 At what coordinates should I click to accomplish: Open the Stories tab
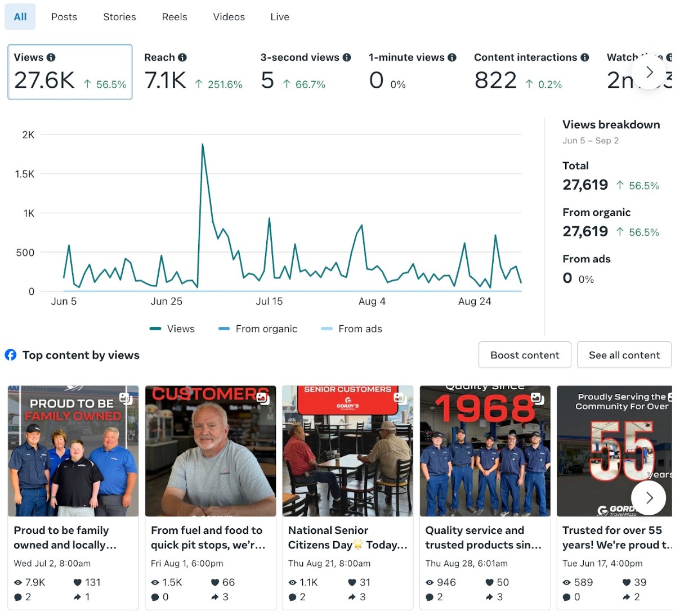pyautogui.click(x=119, y=17)
